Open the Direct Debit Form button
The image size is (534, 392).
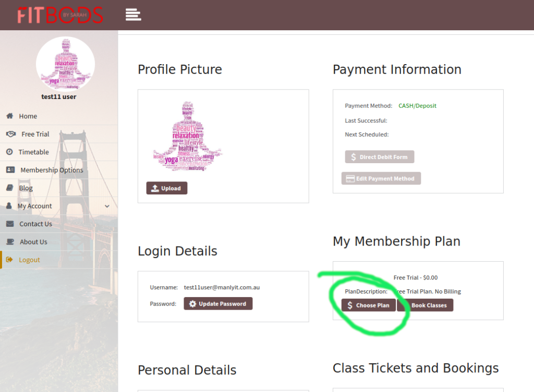[380, 157]
